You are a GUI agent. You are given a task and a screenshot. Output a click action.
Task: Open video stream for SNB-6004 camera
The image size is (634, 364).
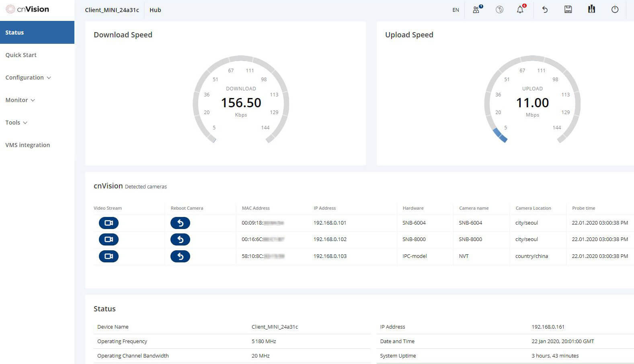(109, 223)
